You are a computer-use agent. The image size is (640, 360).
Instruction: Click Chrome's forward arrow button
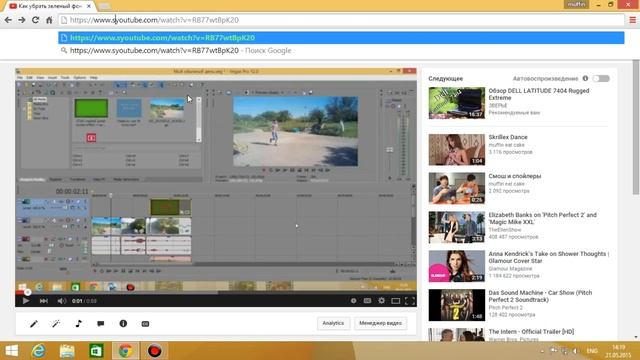coord(22,20)
